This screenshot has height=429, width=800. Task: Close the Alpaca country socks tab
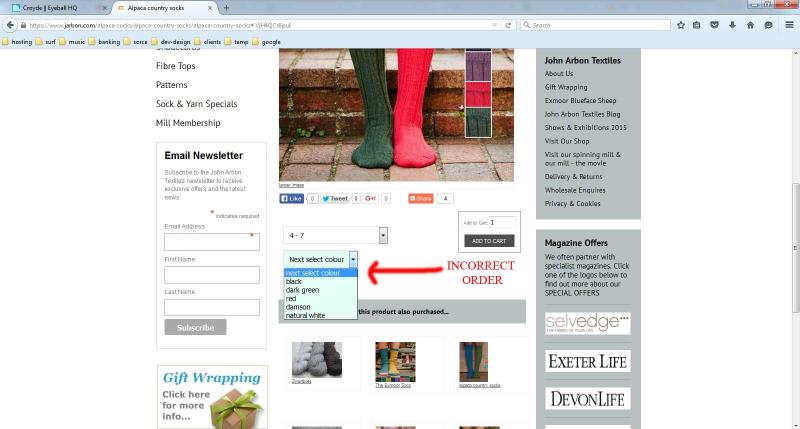(210, 8)
